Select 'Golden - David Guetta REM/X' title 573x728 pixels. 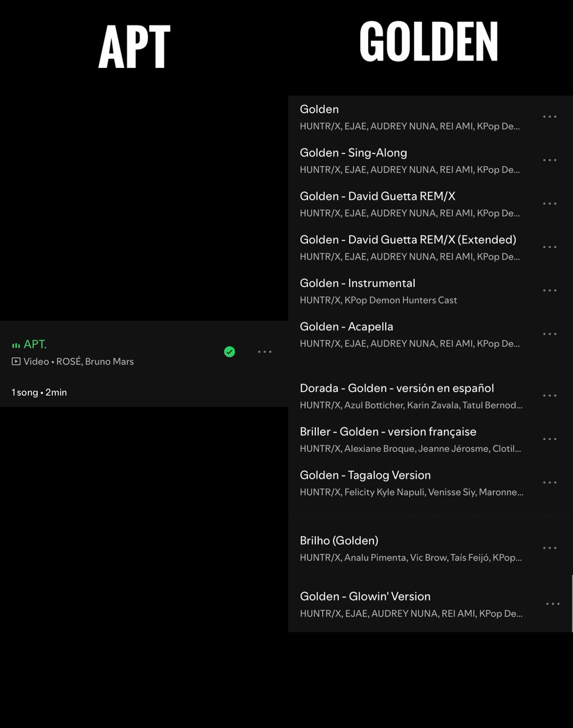pos(378,197)
